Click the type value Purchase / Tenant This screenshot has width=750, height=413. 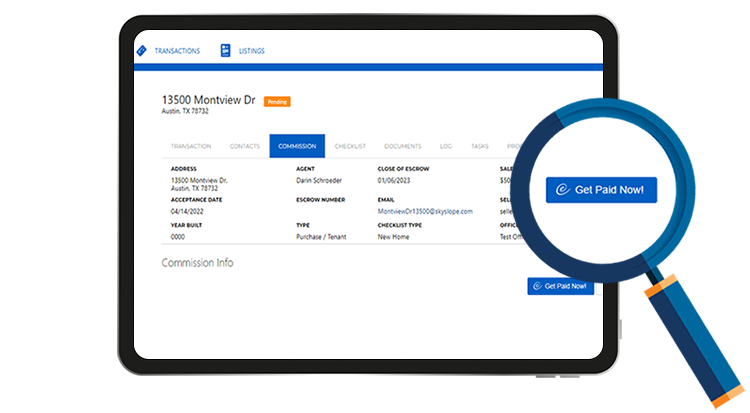point(321,236)
